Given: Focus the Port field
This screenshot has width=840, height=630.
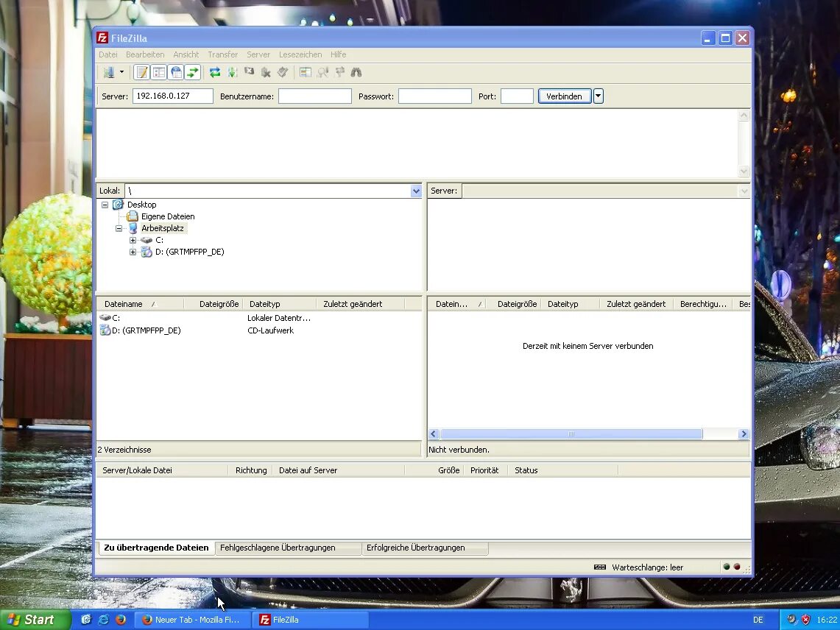Looking at the screenshot, I should 517,96.
